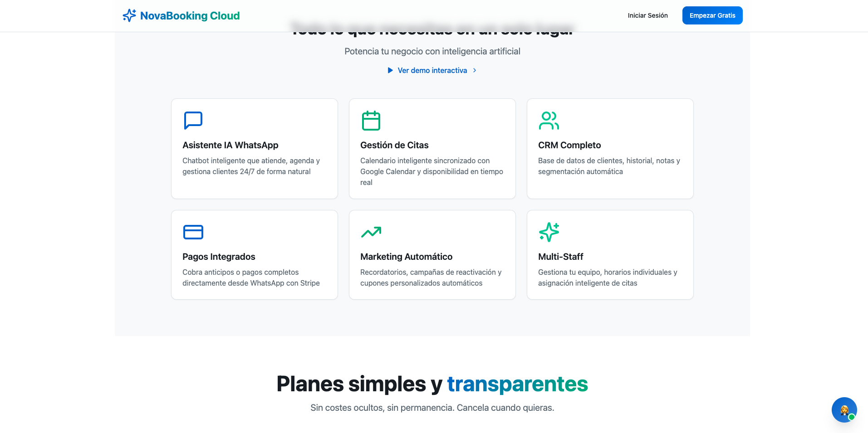
Task: Open the Iniciar Sesión link
Action: pyautogui.click(x=647, y=15)
